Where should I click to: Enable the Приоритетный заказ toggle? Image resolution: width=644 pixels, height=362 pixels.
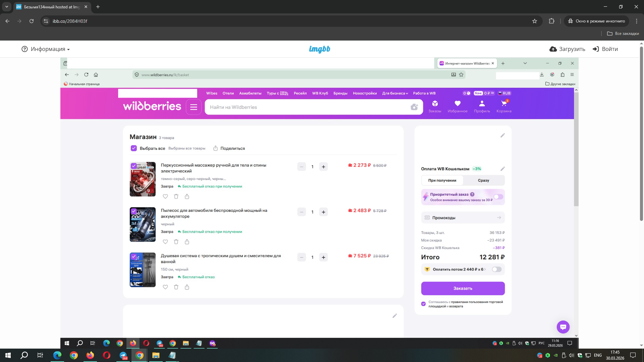click(498, 197)
